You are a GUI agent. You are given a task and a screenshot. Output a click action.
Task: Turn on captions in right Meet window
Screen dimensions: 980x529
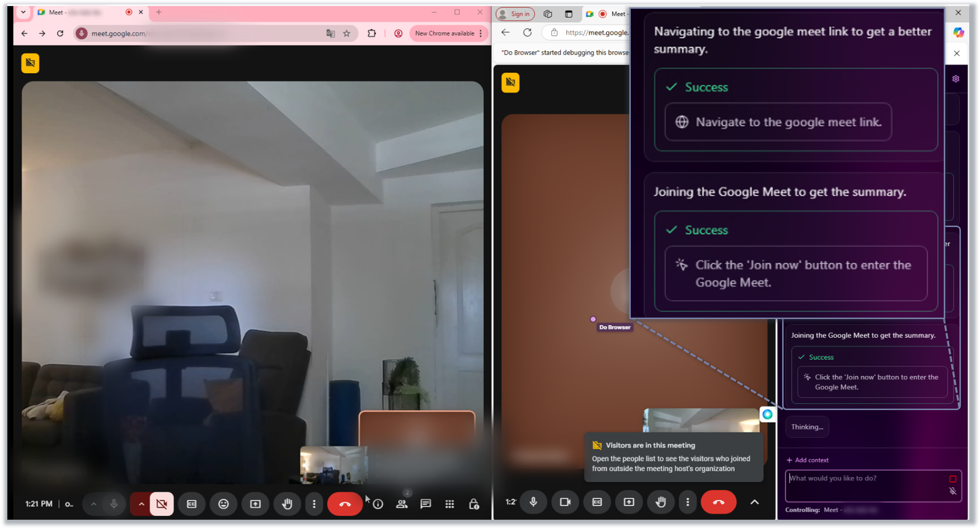[597, 502]
